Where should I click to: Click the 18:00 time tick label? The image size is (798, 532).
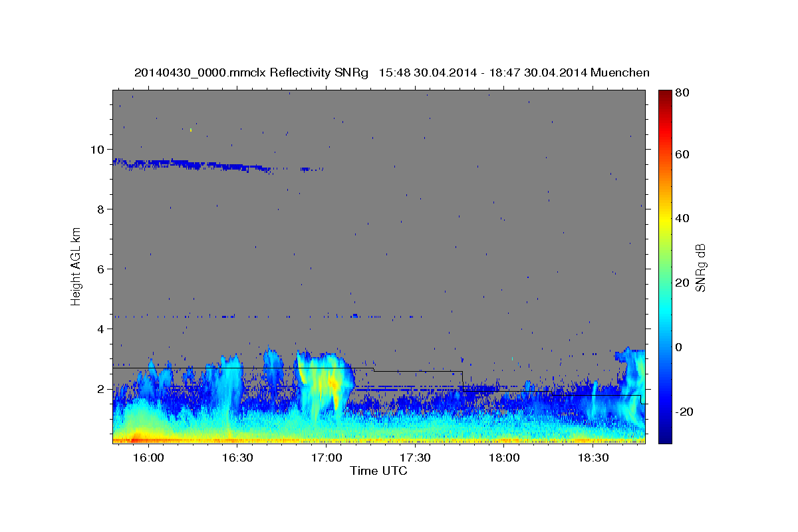click(505, 458)
